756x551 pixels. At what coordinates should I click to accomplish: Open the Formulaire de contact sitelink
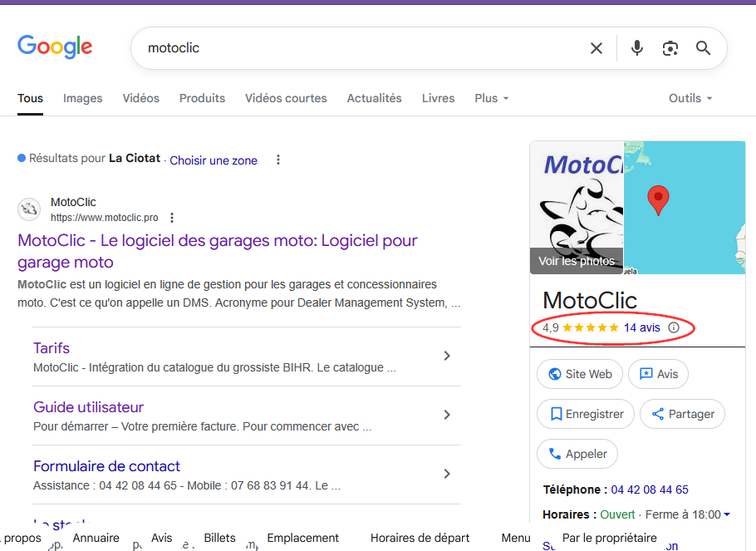tap(106, 466)
